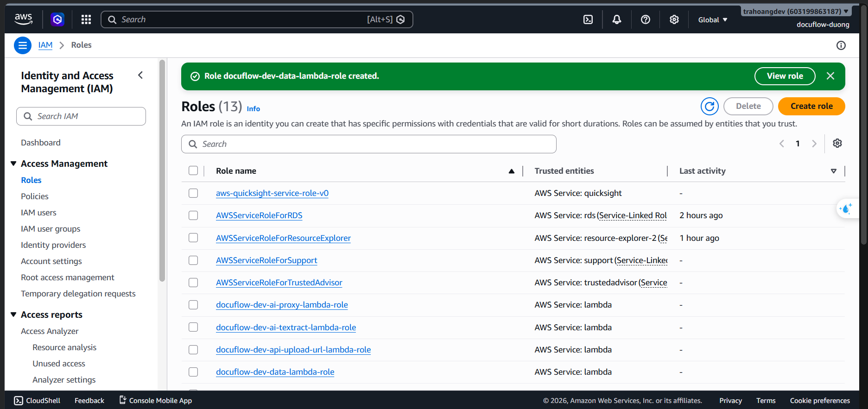
Task: Toggle the side navigation hamburger menu
Action: pos(23,45)
